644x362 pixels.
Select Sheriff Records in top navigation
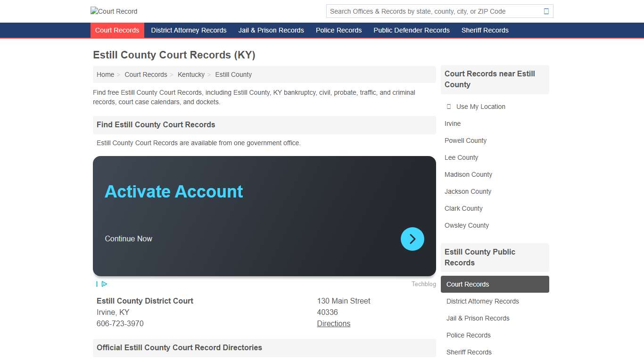point(485,30)
